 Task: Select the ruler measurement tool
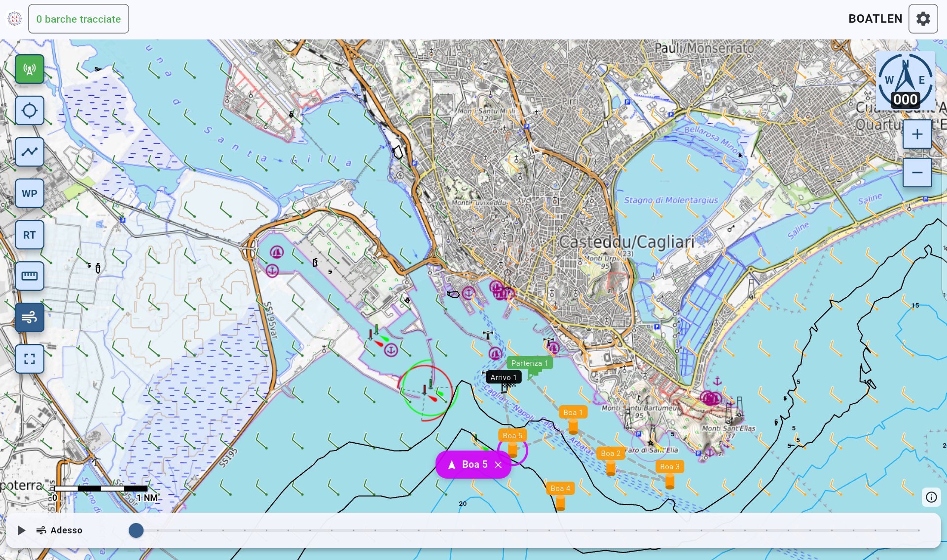click(30, 276)
